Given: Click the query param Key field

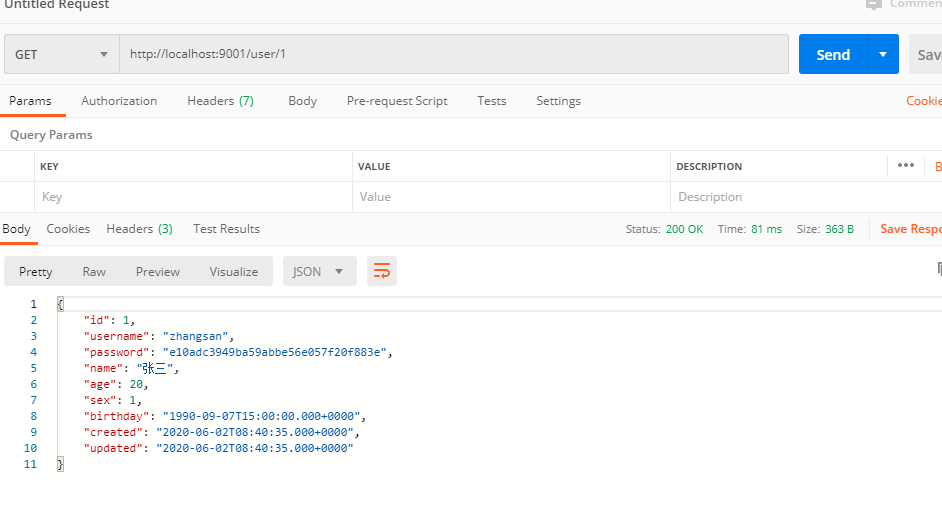Looking at the screenshot, I should [x=194, y=197].
